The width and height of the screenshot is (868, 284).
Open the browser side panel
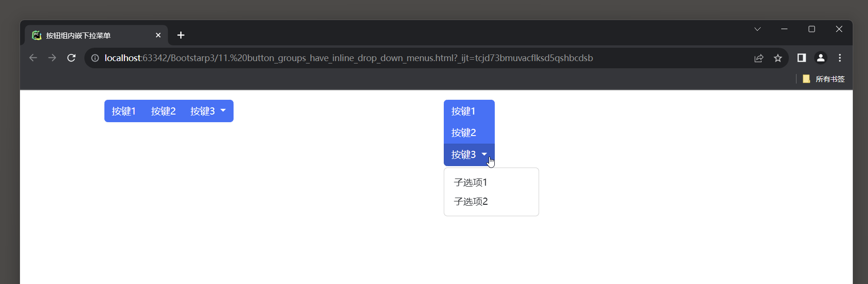click(802, 58)
